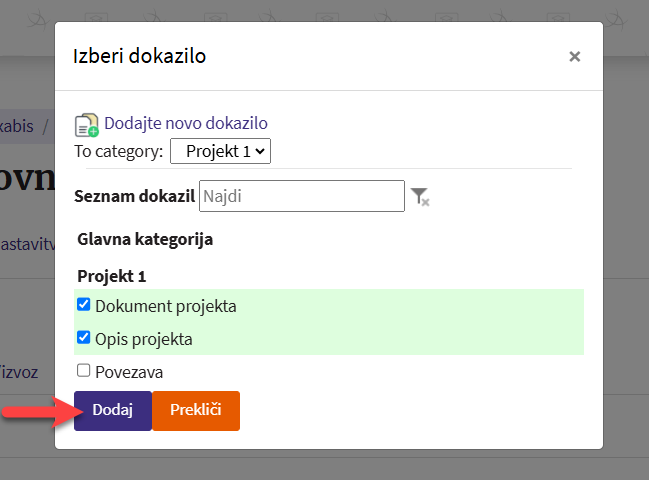Screen dimensions: 649x480
Task: Click the Izberi dokazilo dialog title
Action: [x=140, y=56]
